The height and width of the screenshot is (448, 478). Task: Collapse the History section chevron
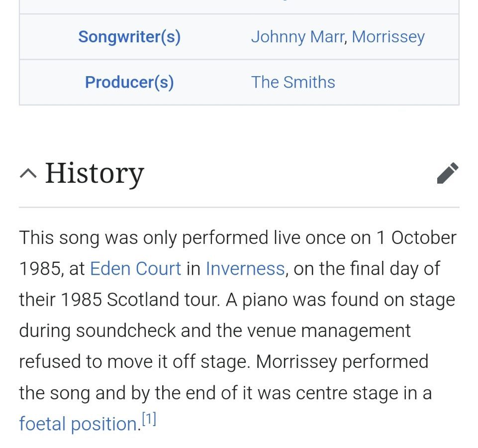28,174
